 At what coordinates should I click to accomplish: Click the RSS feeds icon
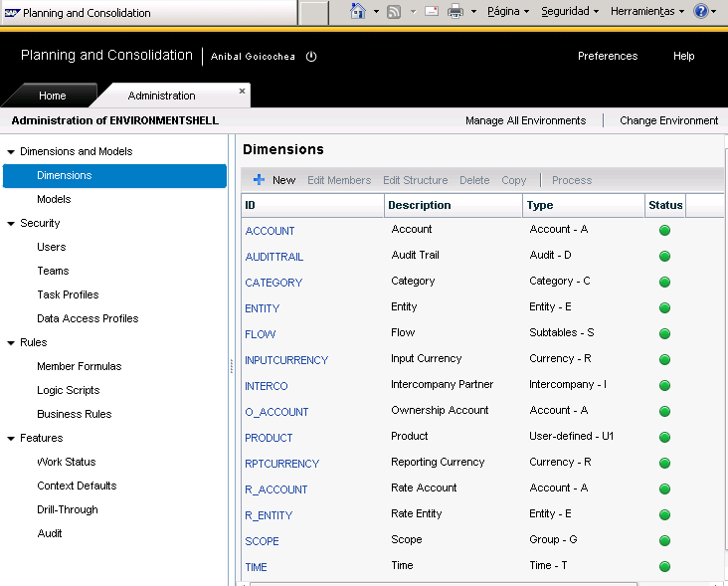(394, 12)
